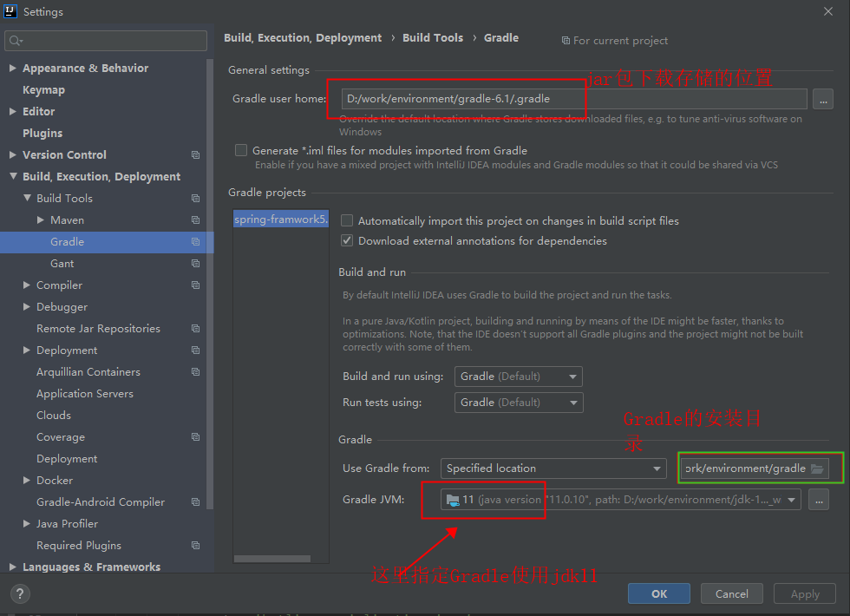Click project-level icon beside Compiler
Screen dimensions: 850x616
[196, 285]
